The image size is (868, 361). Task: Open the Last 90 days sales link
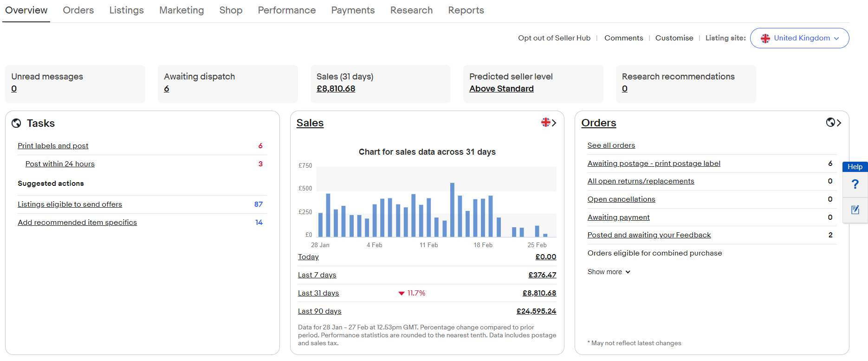point(319,311)
